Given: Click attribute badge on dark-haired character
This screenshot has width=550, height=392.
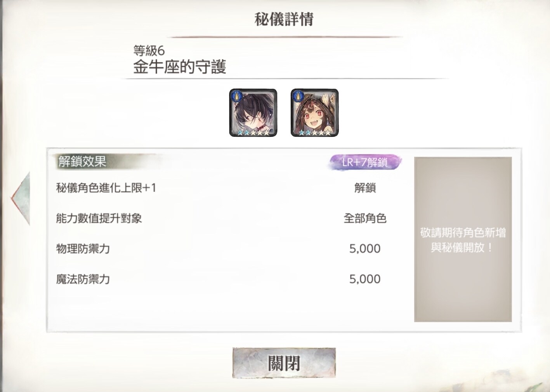Looking at the screenshot, I should coord(236,96).
